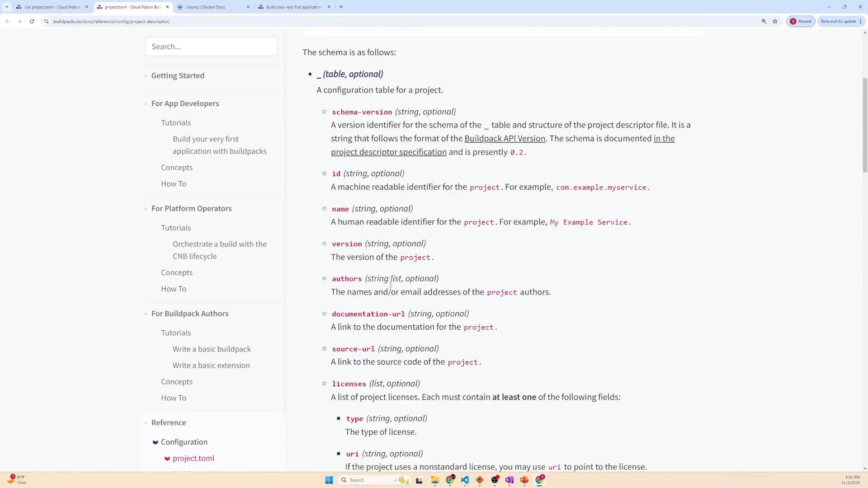
Task: Collapse the Reference sidebar section
Action: coord(169,422)
